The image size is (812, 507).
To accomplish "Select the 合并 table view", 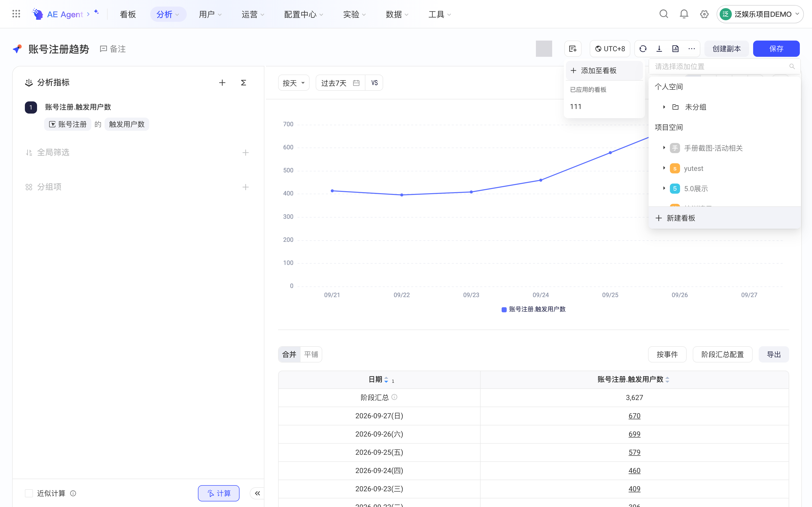I will pos(289,354).
